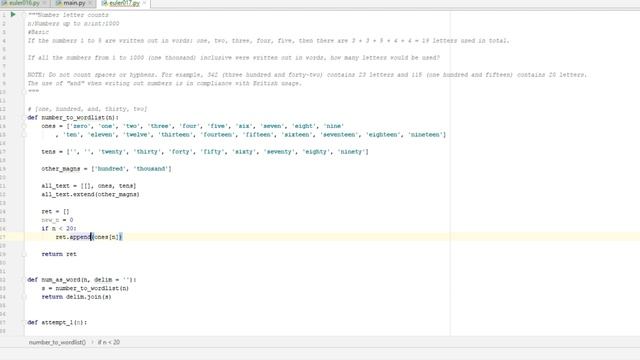The width and height of the screenshot is (640, 360).
Task: Click the number_to_wordlist() breadcrumb
Action: (x=57, y=342)
